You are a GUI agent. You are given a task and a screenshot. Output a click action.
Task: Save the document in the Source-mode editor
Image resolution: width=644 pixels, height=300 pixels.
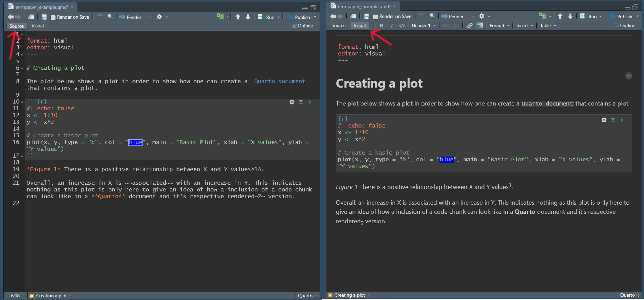44,17
